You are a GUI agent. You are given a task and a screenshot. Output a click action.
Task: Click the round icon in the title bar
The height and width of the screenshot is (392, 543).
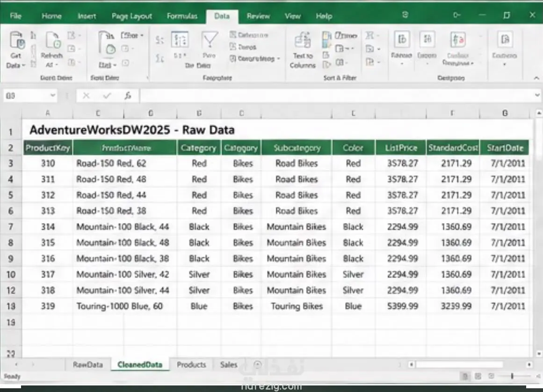(x=405, y=15)
